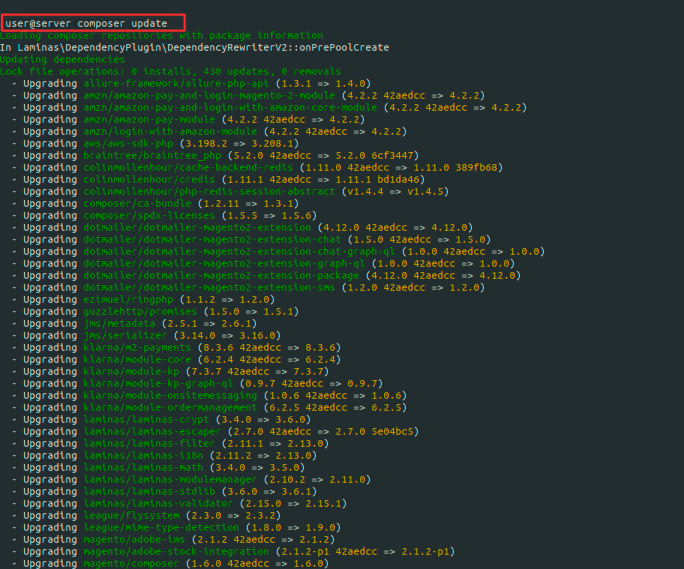The height and width of the screenshot is (569, 684).
Task: Click the 'Loading composer repositories' line
Action: (161, 35)
